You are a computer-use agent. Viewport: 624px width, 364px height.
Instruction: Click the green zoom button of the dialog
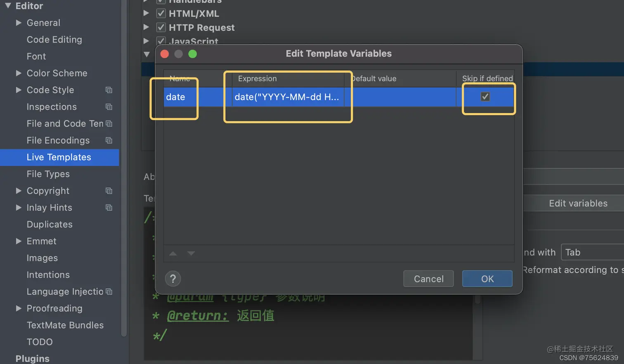[192, 54]
